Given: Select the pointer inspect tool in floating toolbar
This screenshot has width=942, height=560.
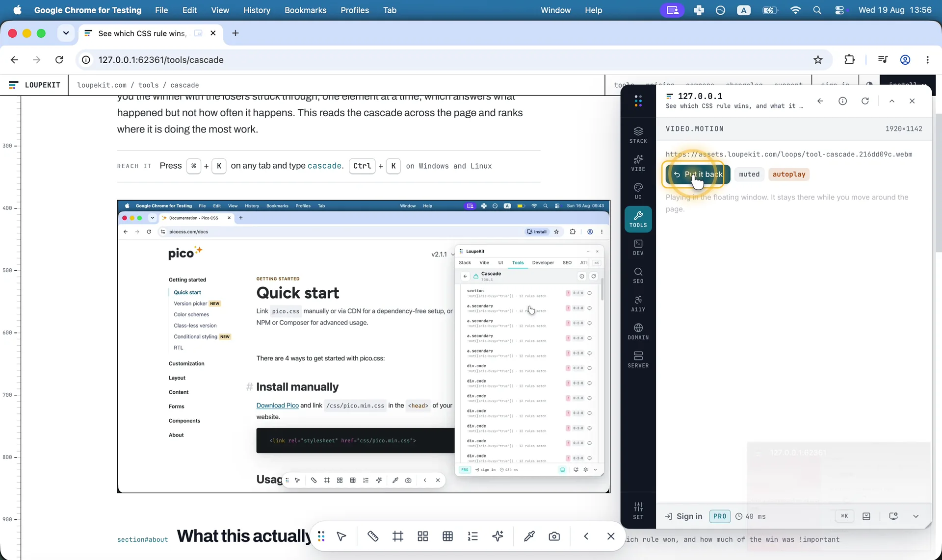Looking at the screenshot, I should [x=341, y=536].
